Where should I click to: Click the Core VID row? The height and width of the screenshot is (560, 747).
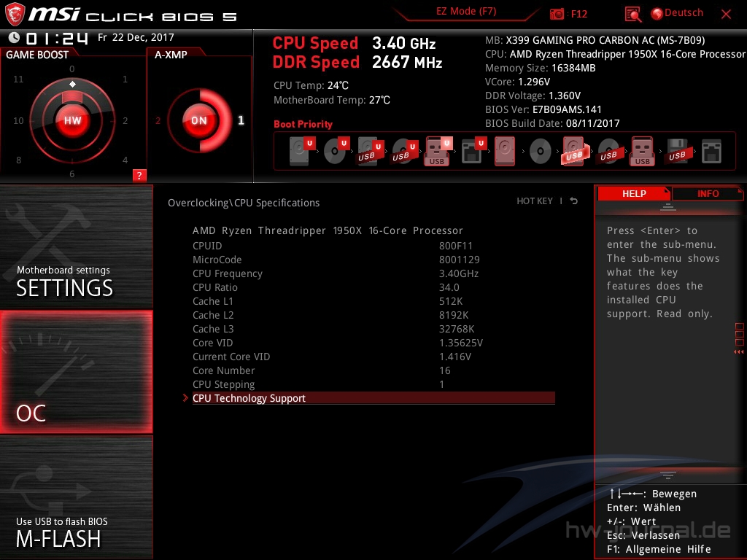click(x=373, y=343)
